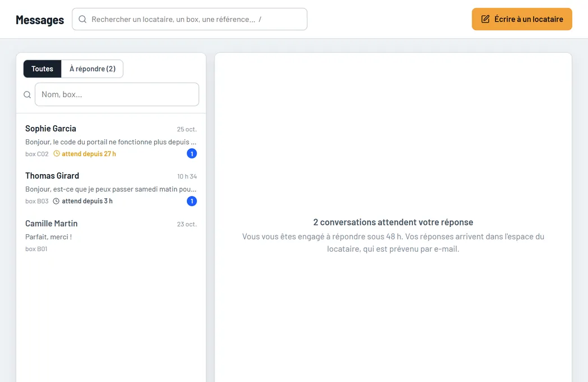Viewport: 588px width, 382px height.
Task: Click '2 conversations attendent votre réponse' heading
Action: click(393, 222)
